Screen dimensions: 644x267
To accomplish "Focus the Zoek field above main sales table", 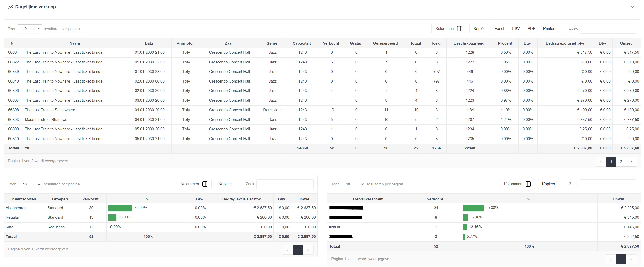I will coord(608,29).
